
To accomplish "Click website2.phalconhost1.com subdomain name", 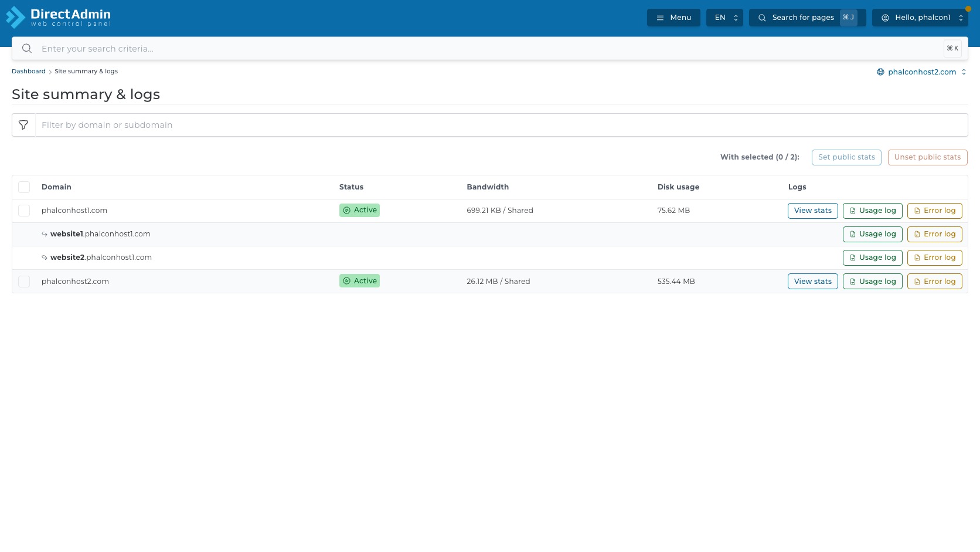I will pyautogui.click(x=101, y=258).
